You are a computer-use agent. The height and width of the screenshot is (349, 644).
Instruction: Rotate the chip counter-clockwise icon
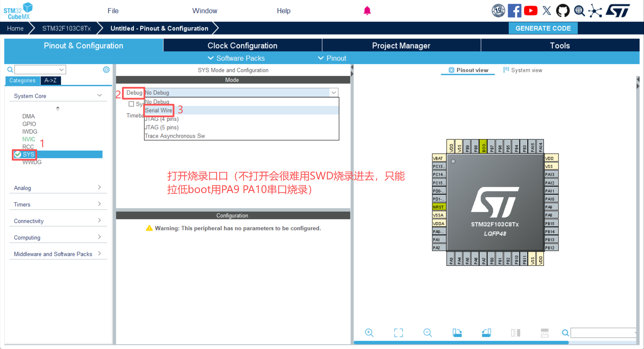486,333
